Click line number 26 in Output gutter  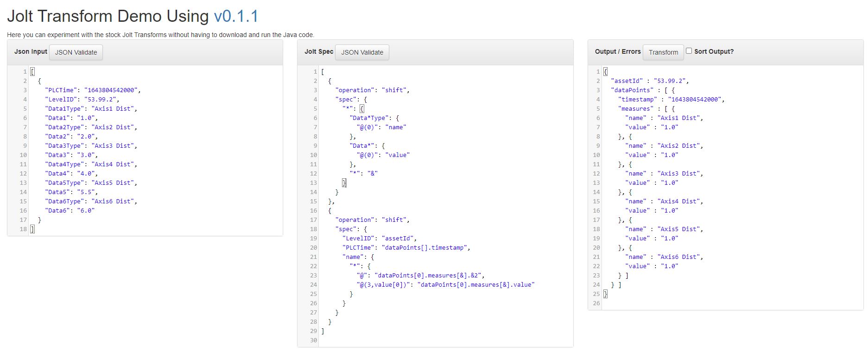[596, 303]
